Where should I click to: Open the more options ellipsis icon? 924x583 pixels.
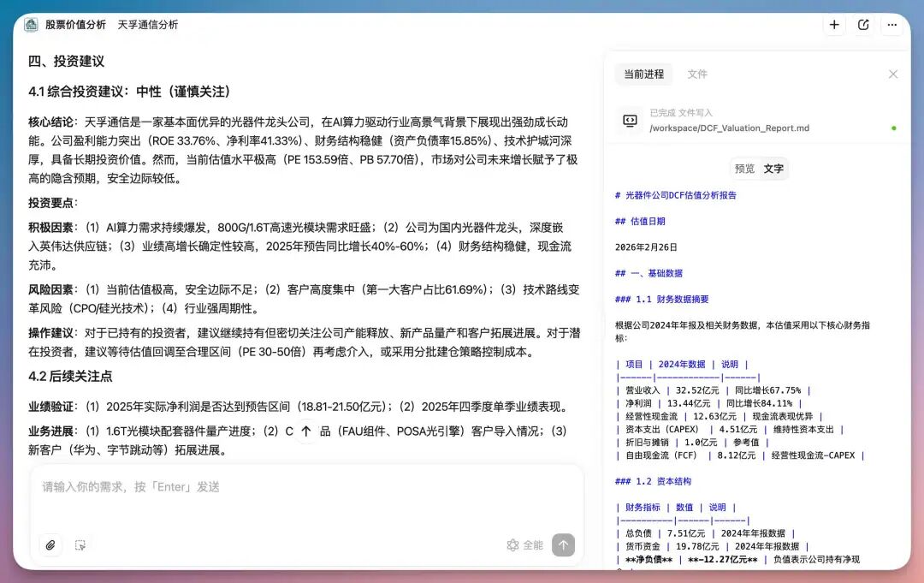[892, 25]
